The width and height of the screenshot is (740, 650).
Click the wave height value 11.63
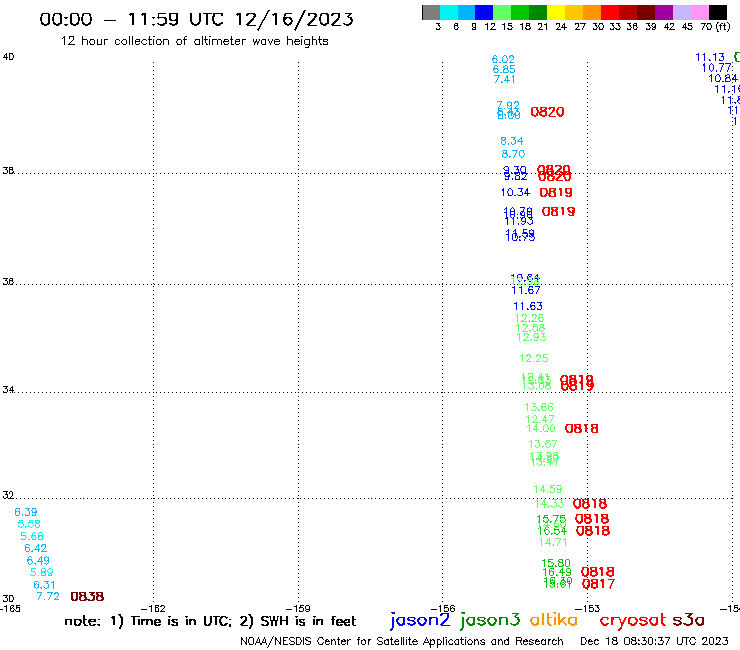coord(528,306)
